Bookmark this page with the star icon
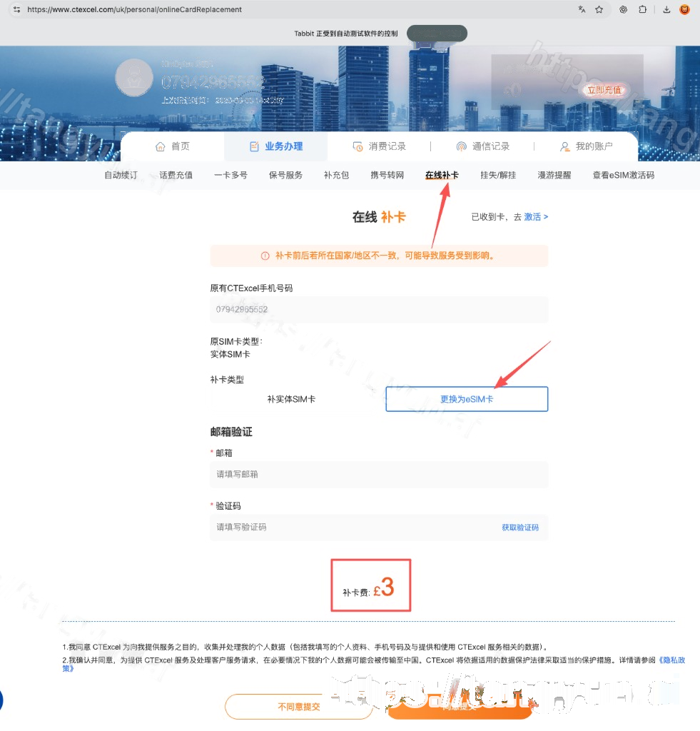 click(x=599, y=9)
